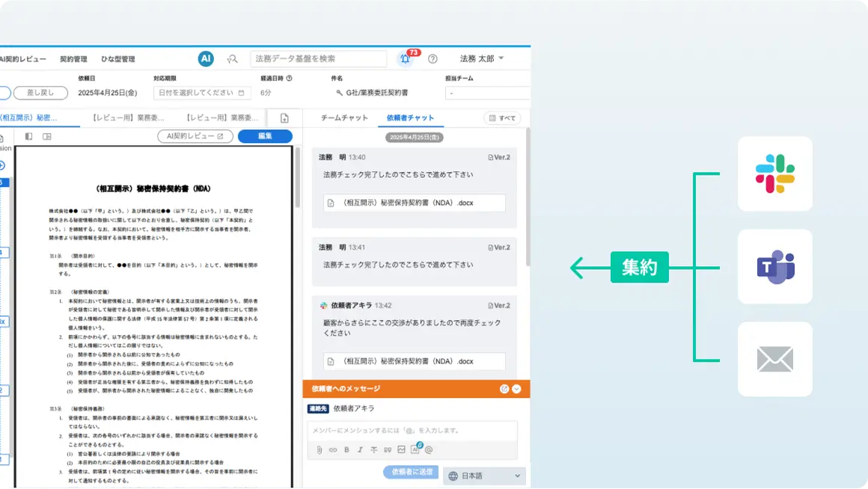868x489 pixels.
Task: Insert a quote block in message editor
Action: pos(388,449)
